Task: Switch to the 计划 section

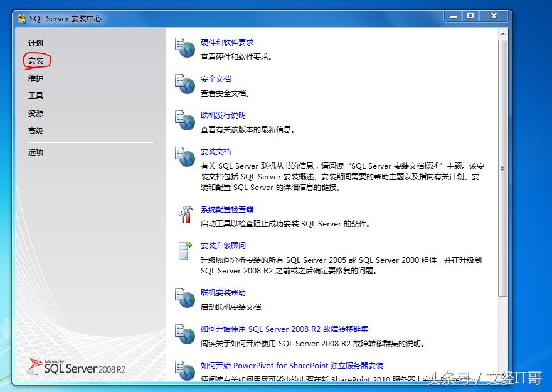Action: [x=34, y=43]
